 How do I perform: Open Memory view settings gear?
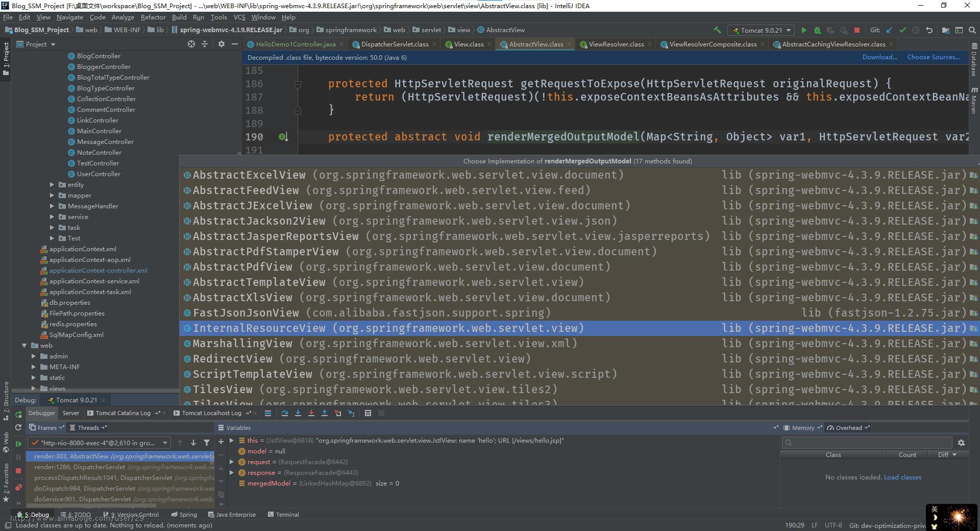click(961, 443)
